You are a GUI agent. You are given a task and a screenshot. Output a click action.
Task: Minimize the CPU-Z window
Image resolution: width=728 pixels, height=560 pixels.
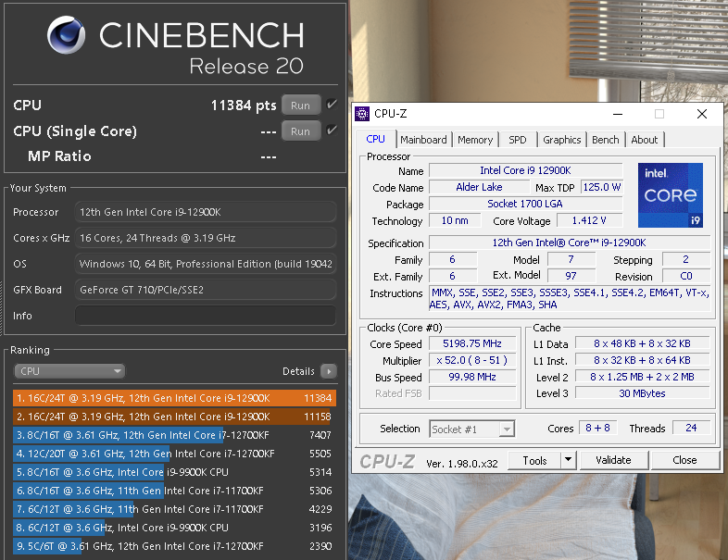pos(618,114)
